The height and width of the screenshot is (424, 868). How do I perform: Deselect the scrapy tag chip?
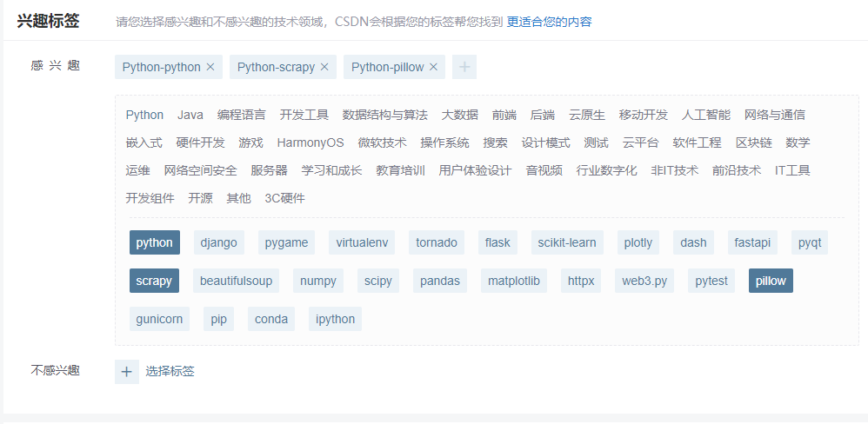tap(154, 281)
